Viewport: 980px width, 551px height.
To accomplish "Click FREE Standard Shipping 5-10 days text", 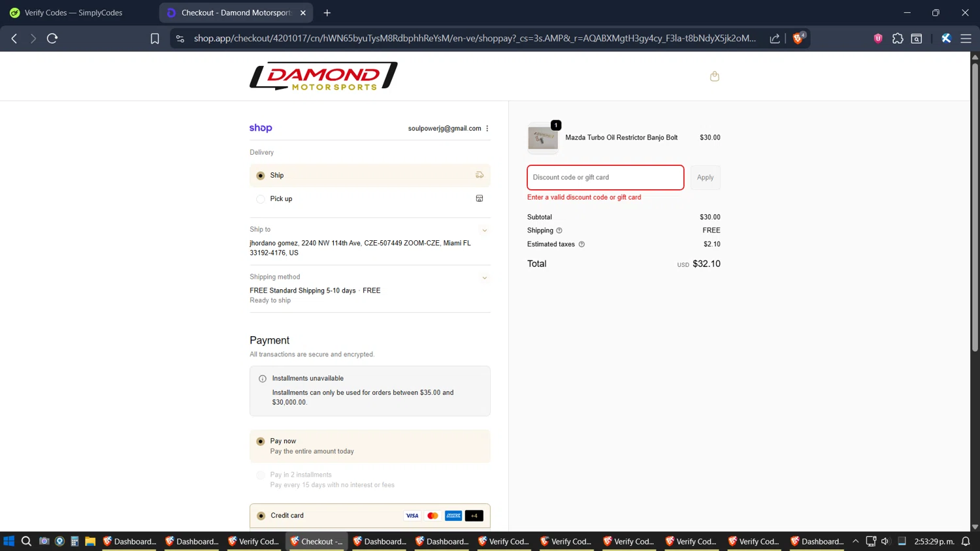I will click(x=302, y=291).
